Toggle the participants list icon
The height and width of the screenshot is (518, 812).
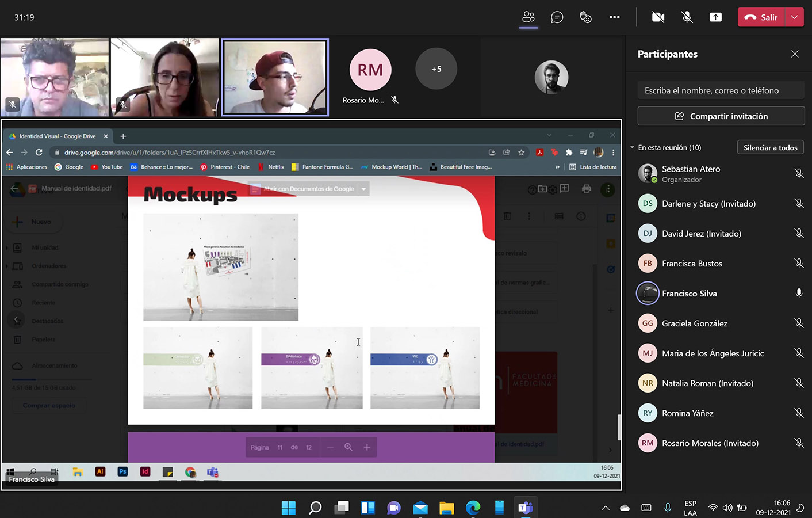point(528,17)
